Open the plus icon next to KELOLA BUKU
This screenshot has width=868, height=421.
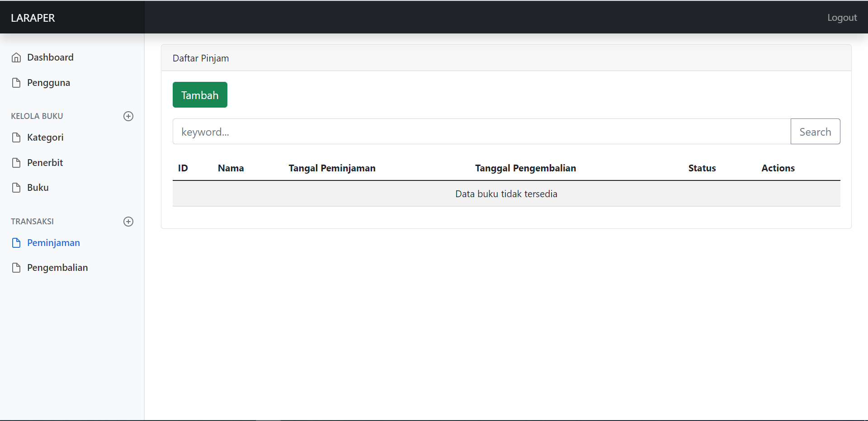click(x=128, y=116)
